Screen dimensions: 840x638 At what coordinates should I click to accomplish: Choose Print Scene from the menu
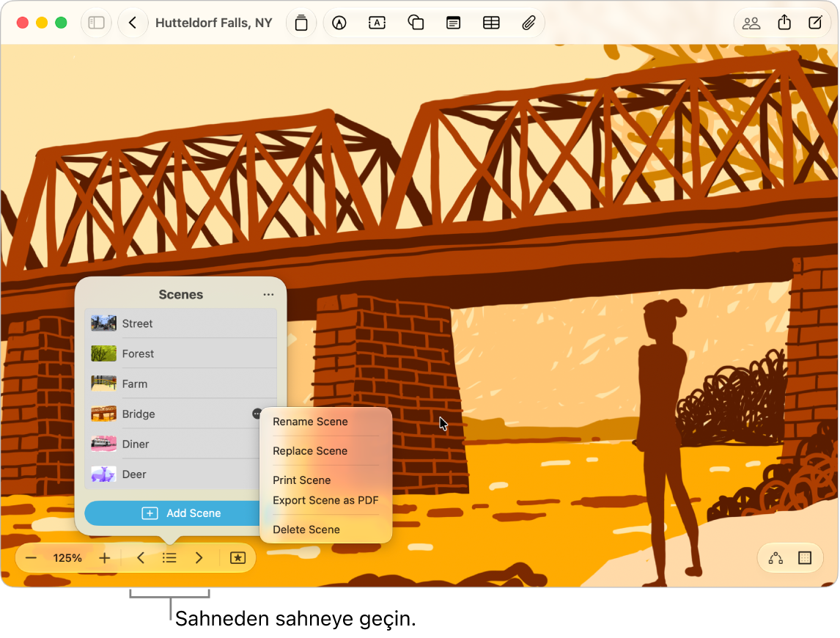325,480
